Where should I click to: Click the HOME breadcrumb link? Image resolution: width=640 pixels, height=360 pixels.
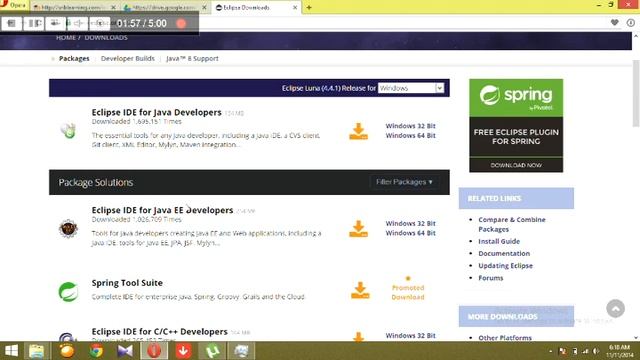[66, 38]
